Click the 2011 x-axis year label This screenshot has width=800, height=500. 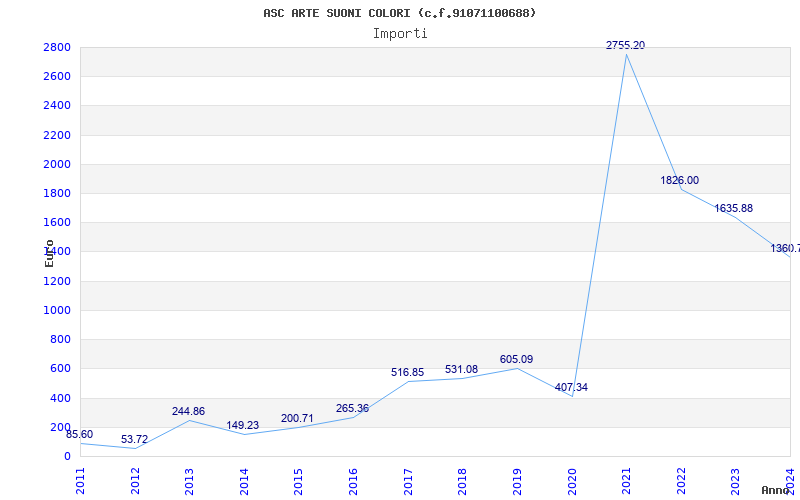pyautogui.click(x=80, y=481)
